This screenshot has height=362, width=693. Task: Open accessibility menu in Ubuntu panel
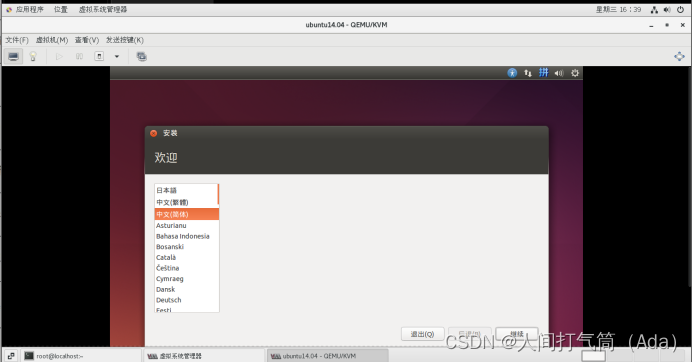512,73
